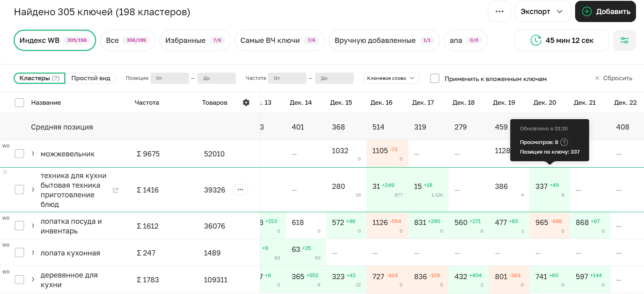Open the Ключевое слово dropdown

coord(390,78)
